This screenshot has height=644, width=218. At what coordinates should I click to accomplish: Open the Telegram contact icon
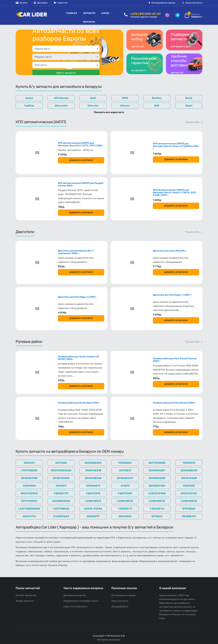(177, 15)
